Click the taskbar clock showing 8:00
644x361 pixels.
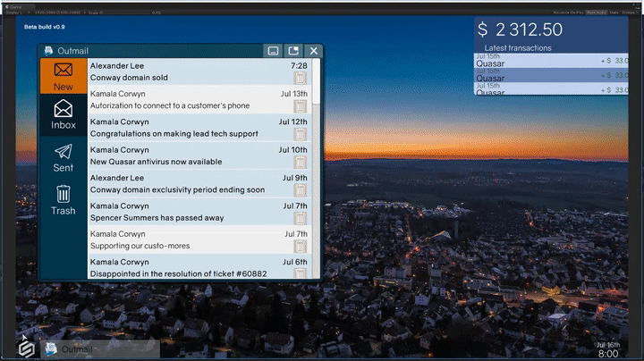point(607,354)
